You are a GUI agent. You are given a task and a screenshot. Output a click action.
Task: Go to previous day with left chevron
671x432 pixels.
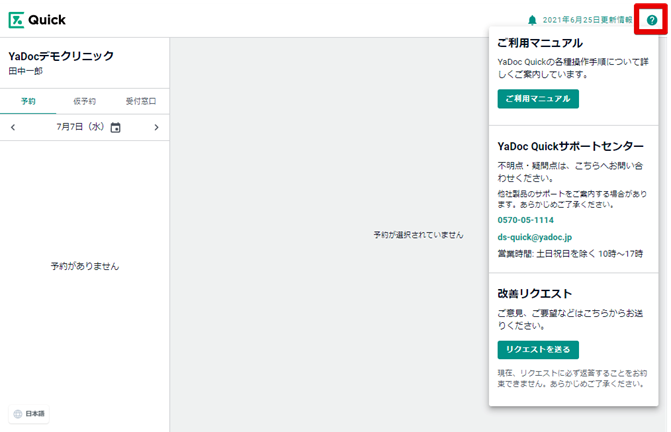click(x=13, y=128)
